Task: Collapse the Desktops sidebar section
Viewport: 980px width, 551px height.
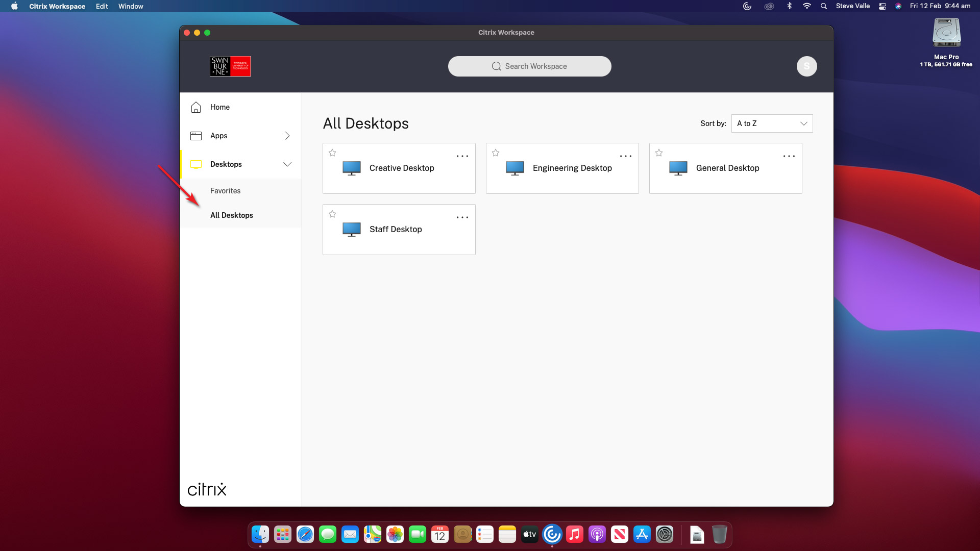Action: [x=287, y=164]
